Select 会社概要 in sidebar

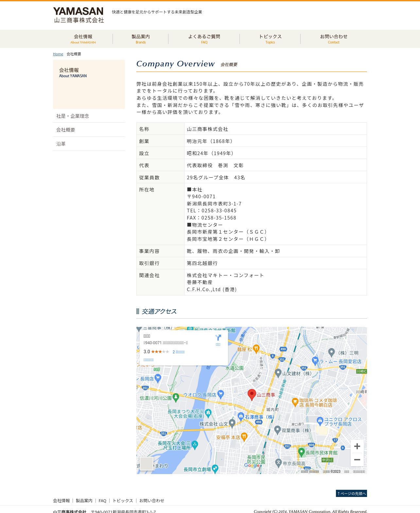coord(89,130)
